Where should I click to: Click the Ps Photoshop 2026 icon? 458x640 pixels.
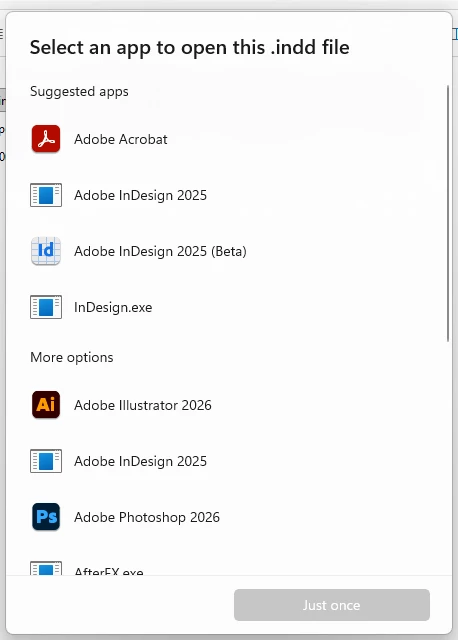coord(46,517)
